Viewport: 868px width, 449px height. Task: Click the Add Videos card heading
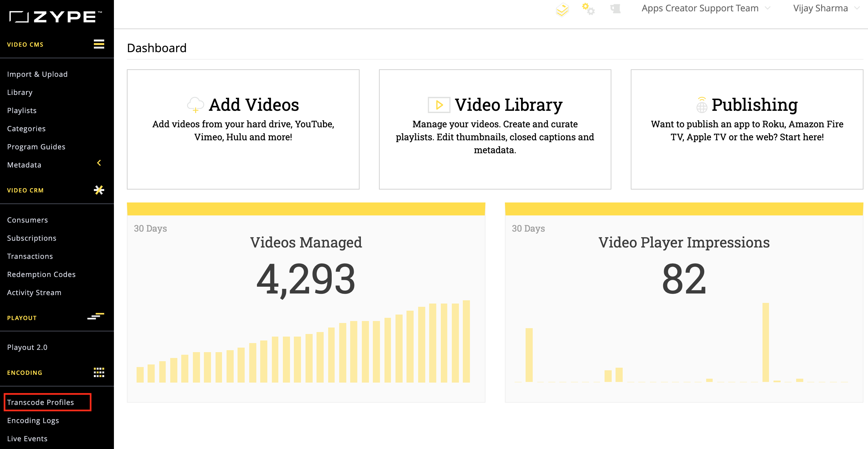pyautogui.click(x=254, y=105)
